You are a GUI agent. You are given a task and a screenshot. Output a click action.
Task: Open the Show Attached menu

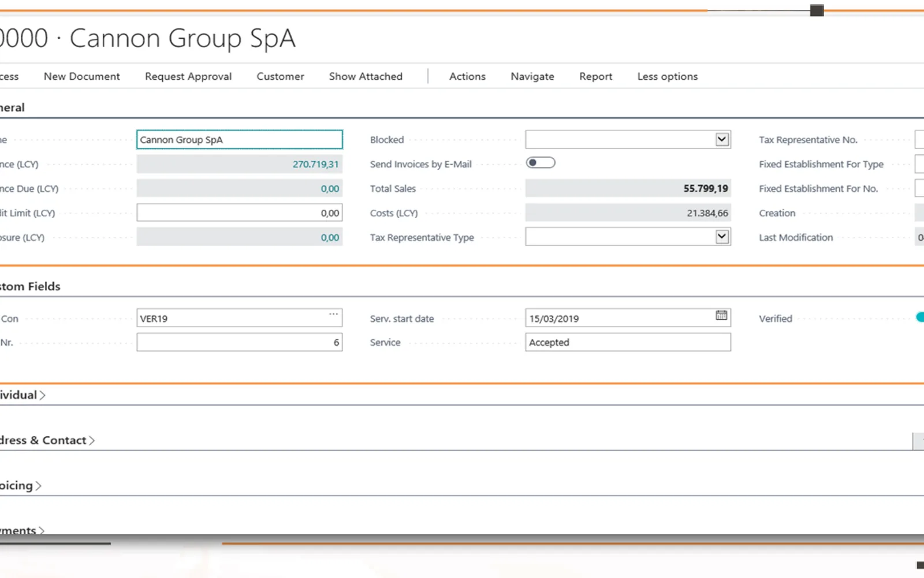click(366, 76)
